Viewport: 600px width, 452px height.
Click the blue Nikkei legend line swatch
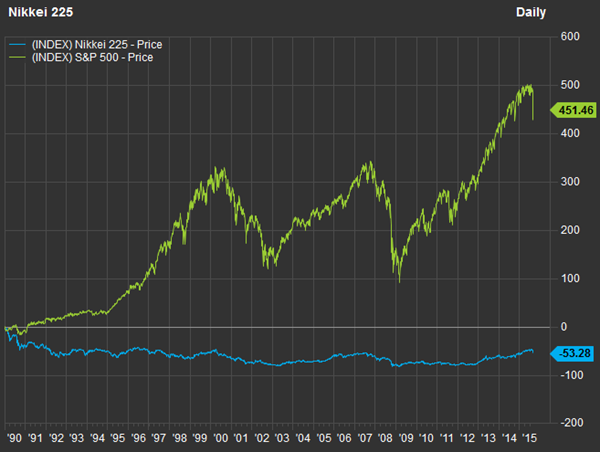[x=17, y=45]
